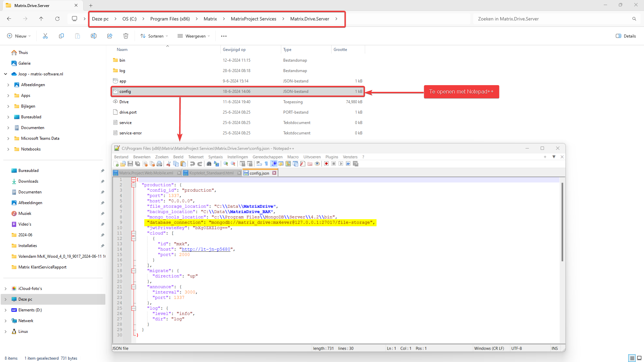Click the Undo arrow in Notepad++ toolbar
This screenshot has height=362, width=644.
click(x=192, y=164)
